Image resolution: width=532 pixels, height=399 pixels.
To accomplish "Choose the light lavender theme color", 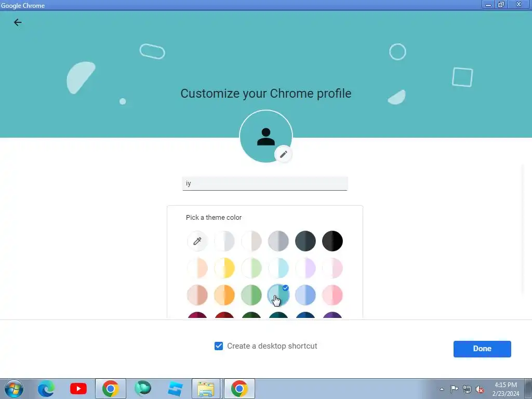I will pos(305,268).
